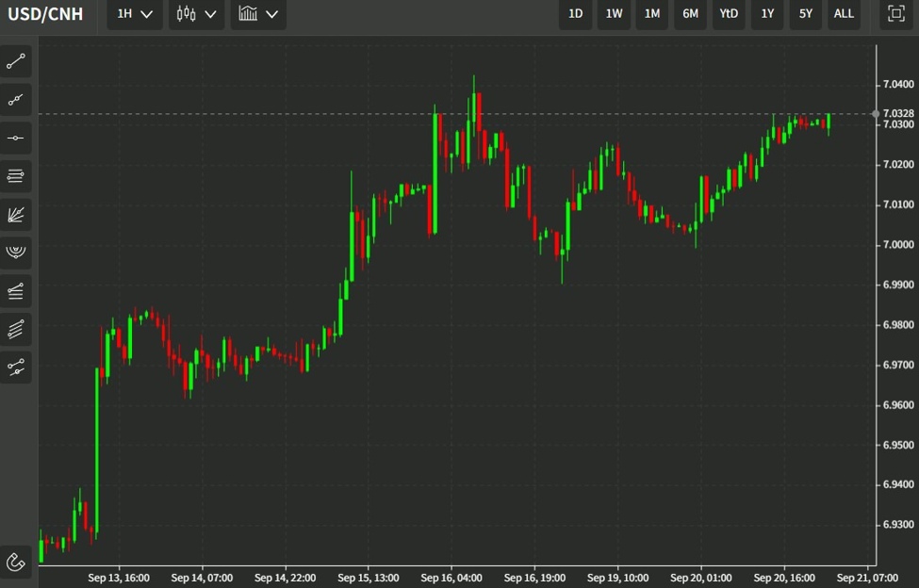Image resolution: width=919 pixels, height=588 pixels.
Task: Switch to the 1D timeframe
Action: tap(575, 14)
